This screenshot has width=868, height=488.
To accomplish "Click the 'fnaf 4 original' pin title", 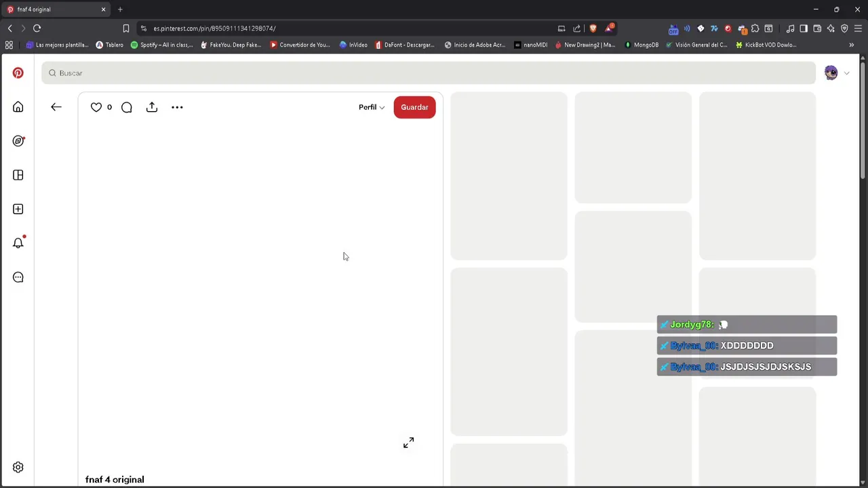I will coord(115,479).
